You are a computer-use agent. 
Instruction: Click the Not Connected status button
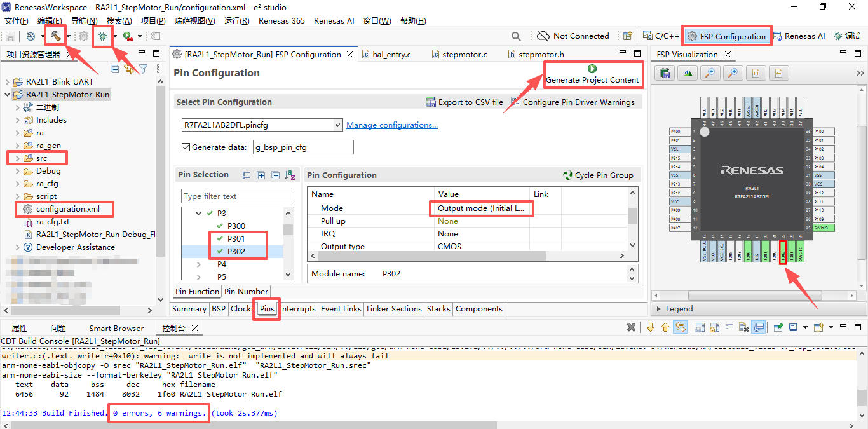tap(573, 36)
